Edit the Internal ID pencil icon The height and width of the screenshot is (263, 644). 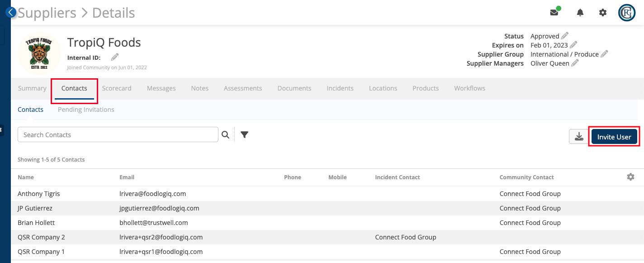coord(115,57)
